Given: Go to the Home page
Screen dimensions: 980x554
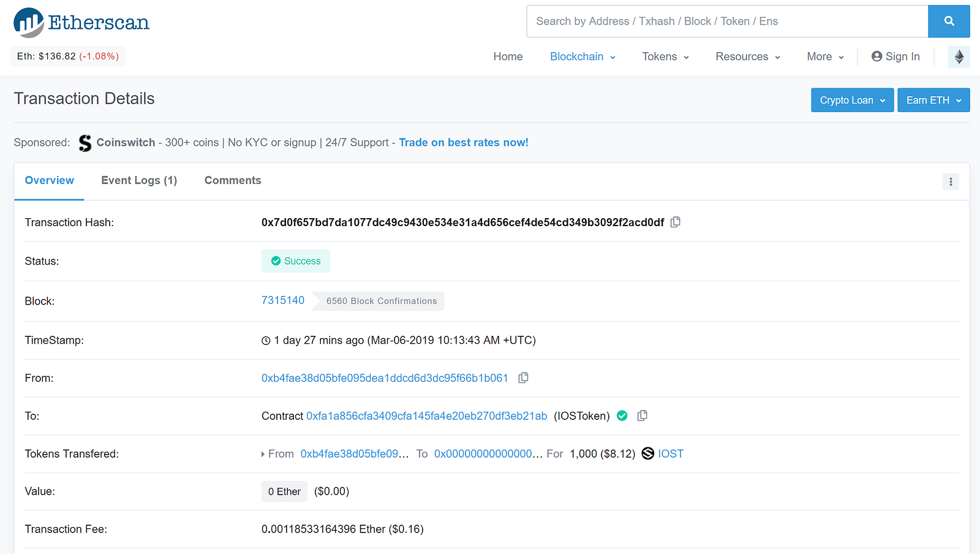Looking at the screenshot, I should (508, 56).
